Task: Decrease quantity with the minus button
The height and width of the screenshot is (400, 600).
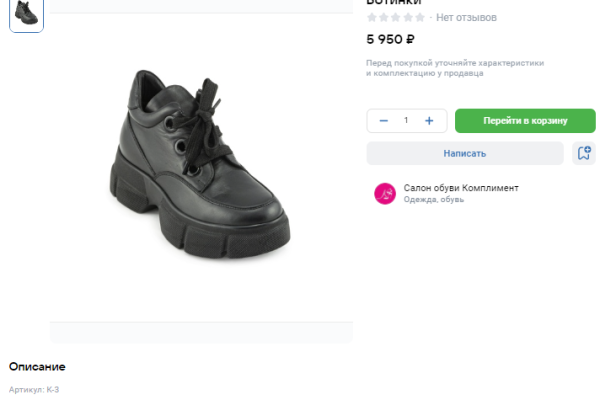Action: (383, 121)
